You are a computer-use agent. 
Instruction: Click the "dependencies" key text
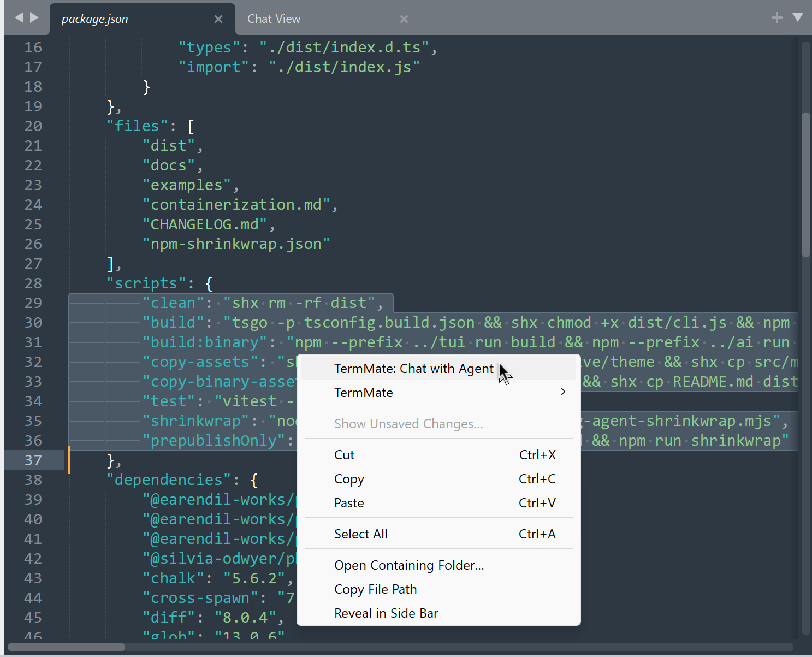pyautogui.click(x=169, y=480)
